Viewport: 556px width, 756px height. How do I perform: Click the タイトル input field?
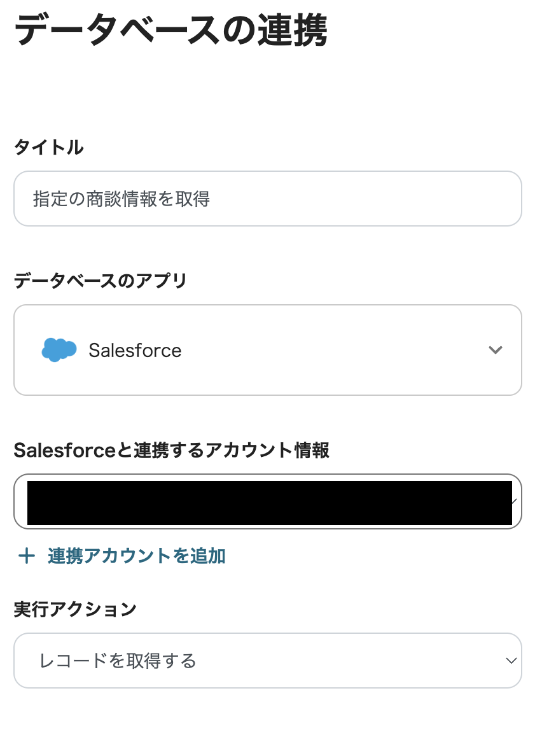coord(267,199)
